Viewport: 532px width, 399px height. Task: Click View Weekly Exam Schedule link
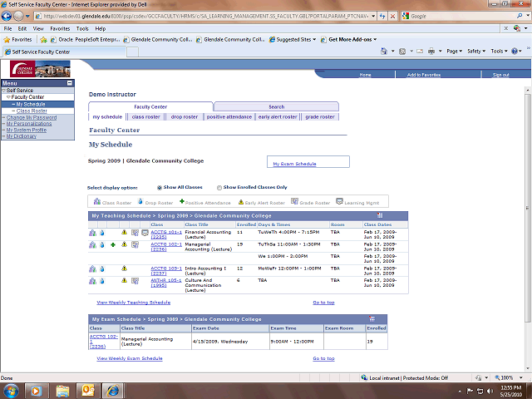(x=130, y=358)
